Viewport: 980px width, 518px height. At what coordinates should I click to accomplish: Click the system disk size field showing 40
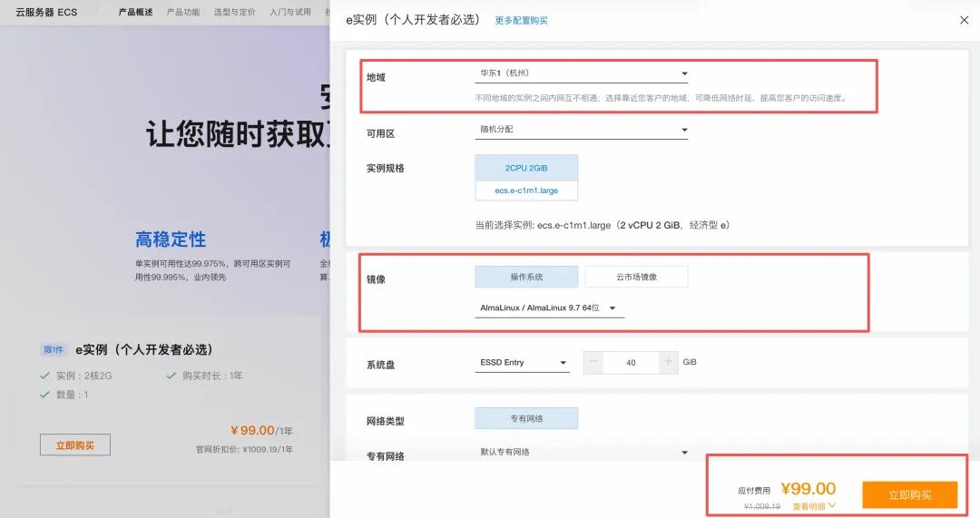click(x=632, y=362)
